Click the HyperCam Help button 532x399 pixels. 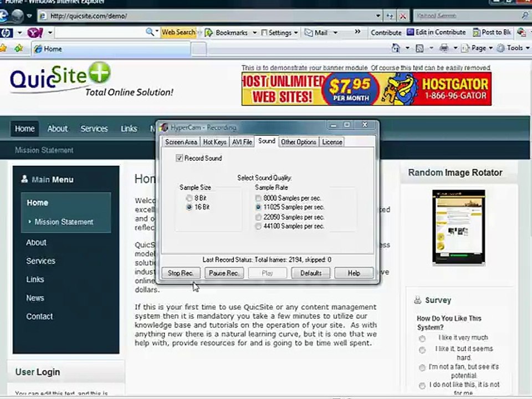(354, 273)
